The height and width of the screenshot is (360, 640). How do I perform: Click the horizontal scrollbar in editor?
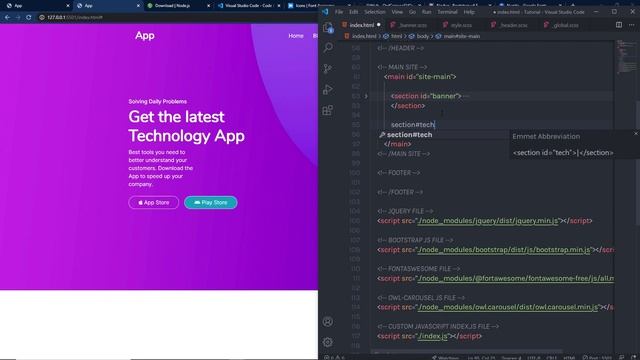[467, 351]
